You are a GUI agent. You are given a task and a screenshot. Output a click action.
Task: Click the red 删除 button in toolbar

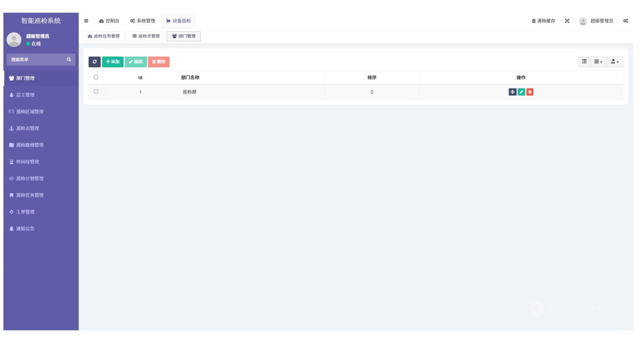[159, 62]
